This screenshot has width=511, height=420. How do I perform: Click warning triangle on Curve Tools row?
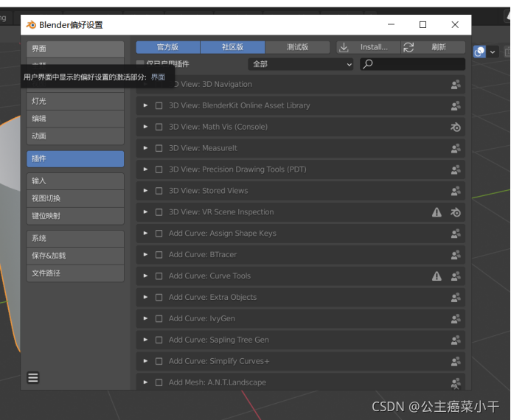pos(437,276)
